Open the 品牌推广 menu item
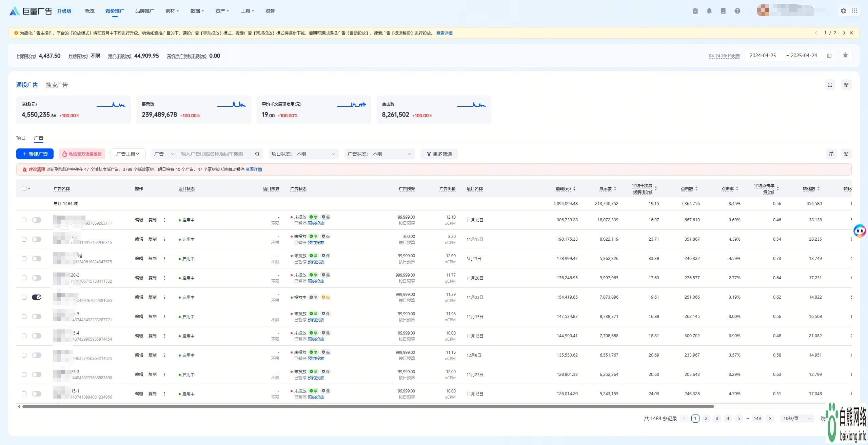 (x=144, y=11)
